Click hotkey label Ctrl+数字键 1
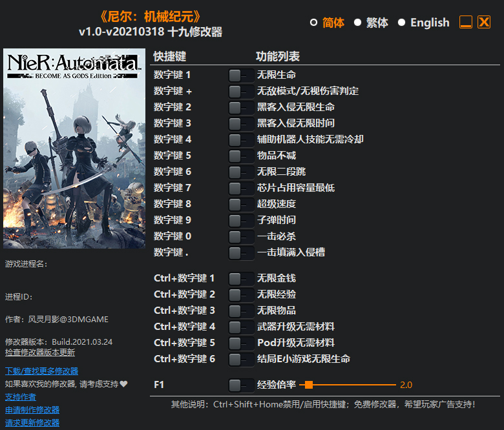504x430 pixels. click(184, 278)
